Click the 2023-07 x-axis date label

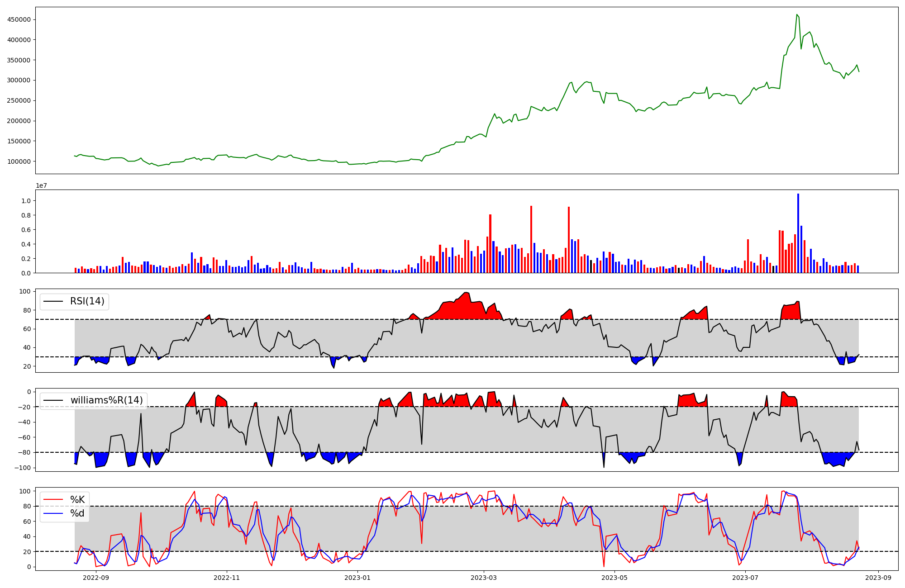pyautogui.click(x=745, y=578)
